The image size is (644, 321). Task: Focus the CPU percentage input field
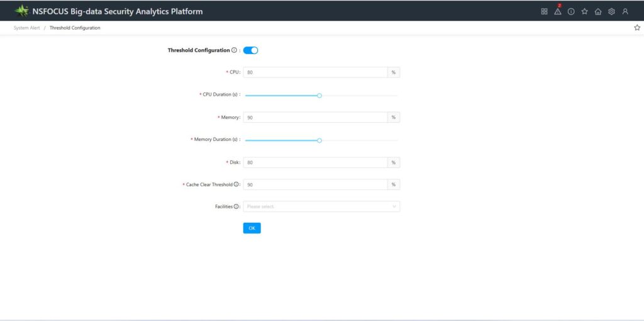tap(315, 72)
